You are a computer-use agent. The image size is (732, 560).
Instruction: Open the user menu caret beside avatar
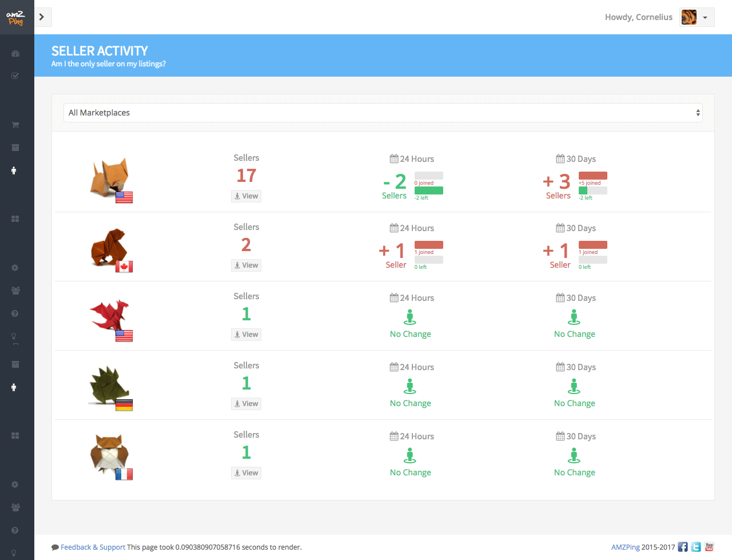coord(705,18)
